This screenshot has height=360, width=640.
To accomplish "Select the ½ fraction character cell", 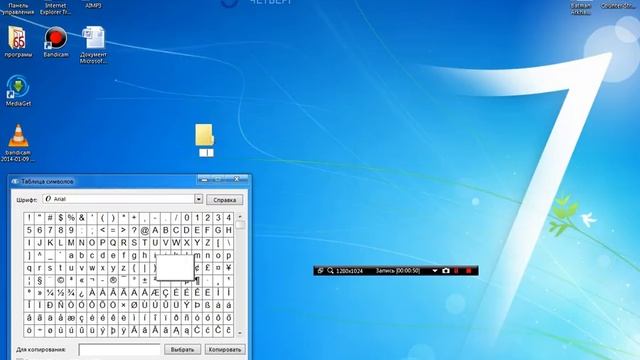I will 60,293.
